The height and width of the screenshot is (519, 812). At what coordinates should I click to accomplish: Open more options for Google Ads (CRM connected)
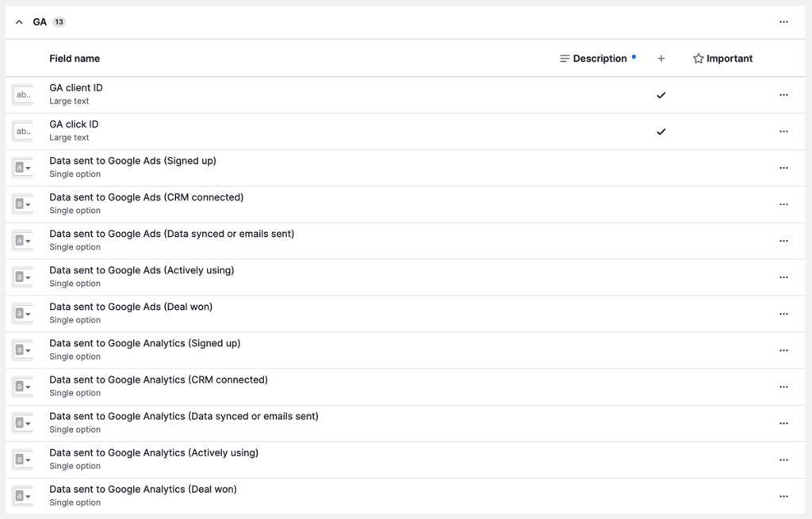click(783, 204)
